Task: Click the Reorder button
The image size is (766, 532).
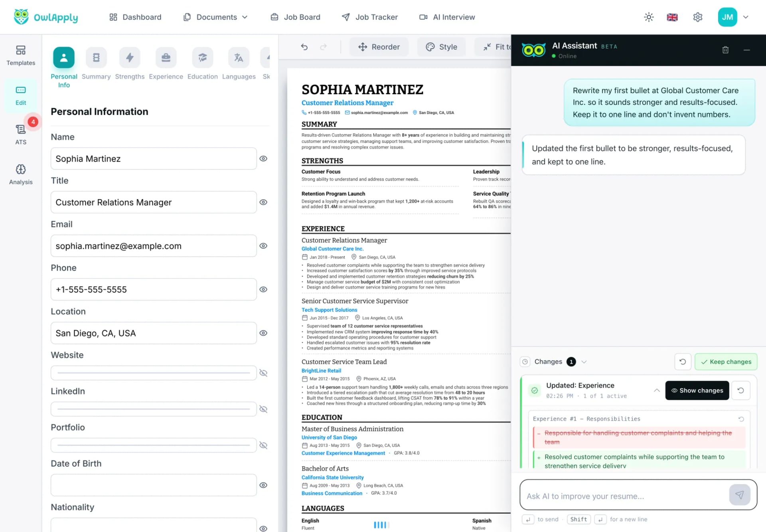Action: tap(379, 47)
